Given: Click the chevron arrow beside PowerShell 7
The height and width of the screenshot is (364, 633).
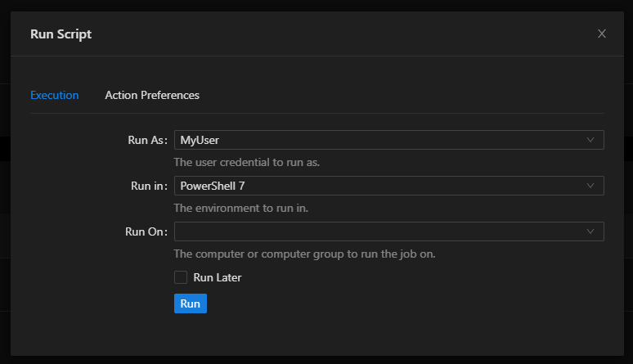Looking at the screenshot, I should click(591, 186).
